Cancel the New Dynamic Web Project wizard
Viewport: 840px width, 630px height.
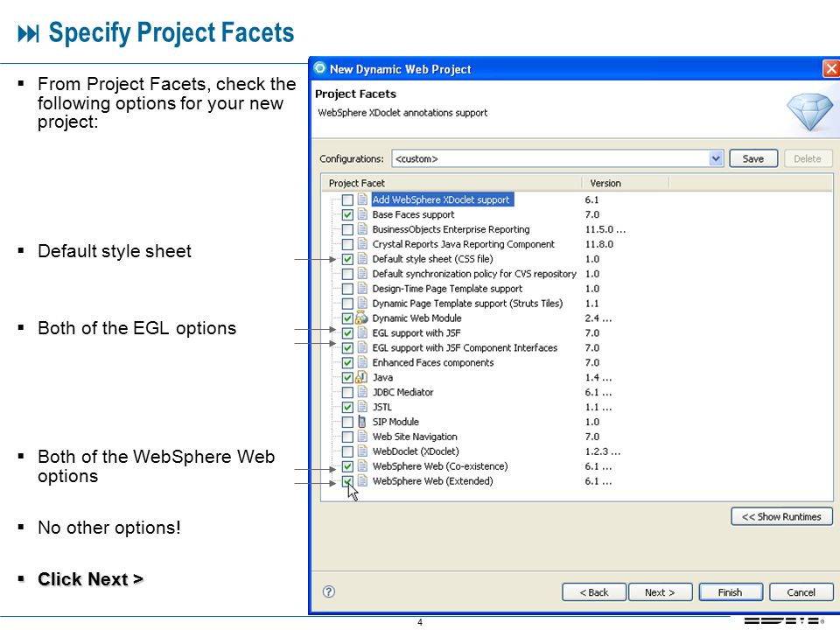point(801,592)
